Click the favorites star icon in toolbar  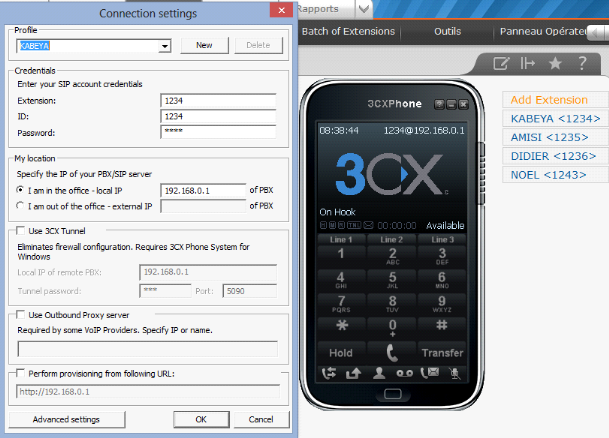[x=555, y=63]
